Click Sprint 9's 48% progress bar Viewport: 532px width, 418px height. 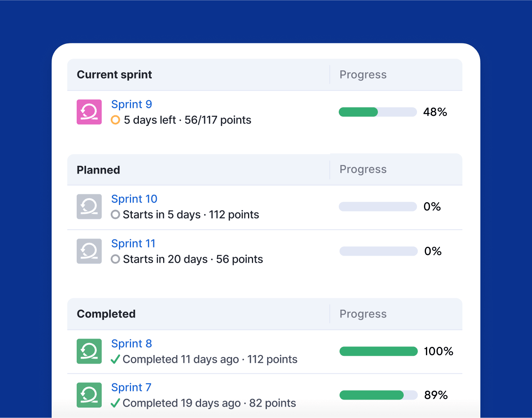(377, 112)
